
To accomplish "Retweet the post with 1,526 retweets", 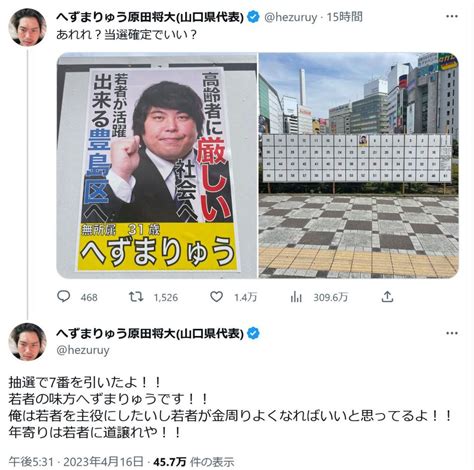I will (136, 296).
